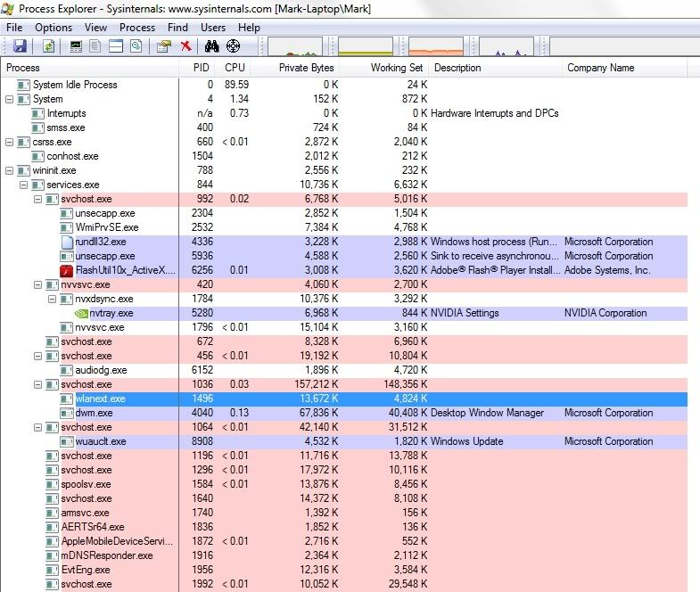Click the System Idle Process icon

23,85
